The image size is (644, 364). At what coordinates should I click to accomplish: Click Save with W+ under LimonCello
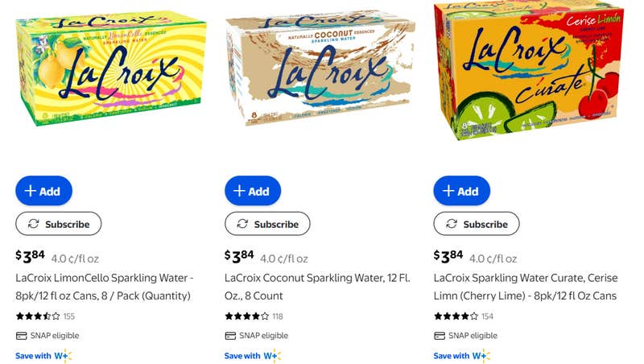click(x=43, y=355)
